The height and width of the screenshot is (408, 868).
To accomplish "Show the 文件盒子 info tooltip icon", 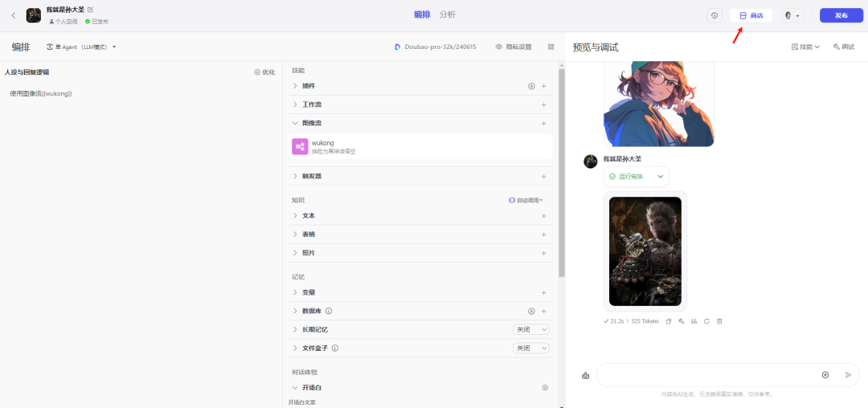I will (335, 349).
